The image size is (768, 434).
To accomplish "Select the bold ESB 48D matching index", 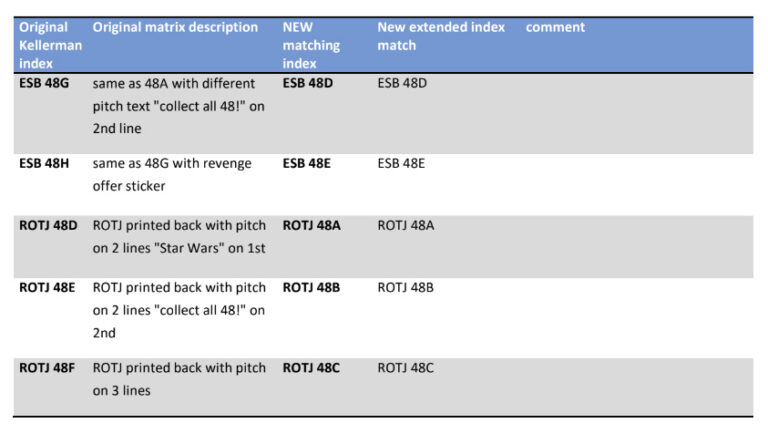I will pos(308,83).
